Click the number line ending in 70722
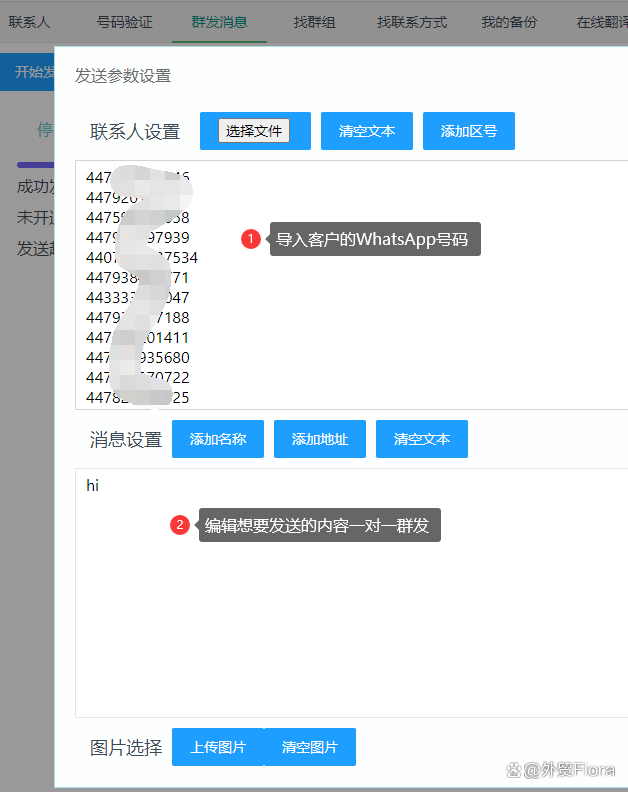The image size is (628, 792). 137,377
